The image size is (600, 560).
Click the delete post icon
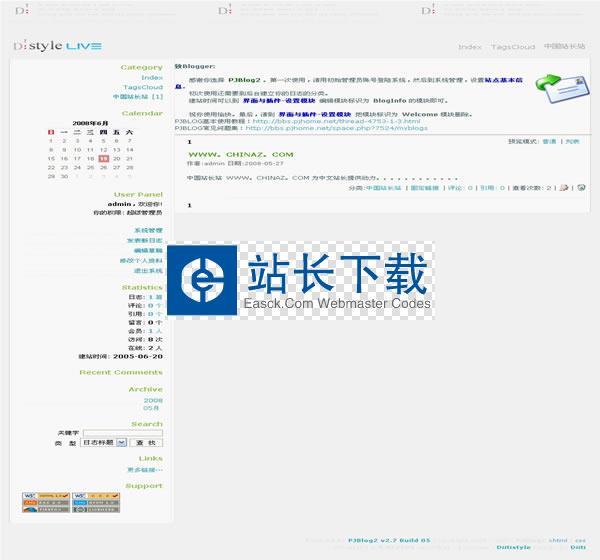click(x=580, y=187)
